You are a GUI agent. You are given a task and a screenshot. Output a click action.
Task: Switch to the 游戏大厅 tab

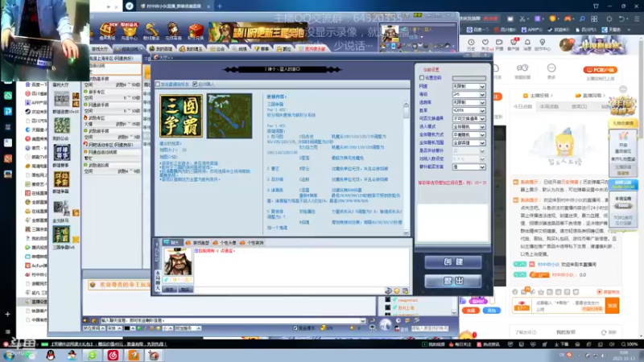[100, 49]
